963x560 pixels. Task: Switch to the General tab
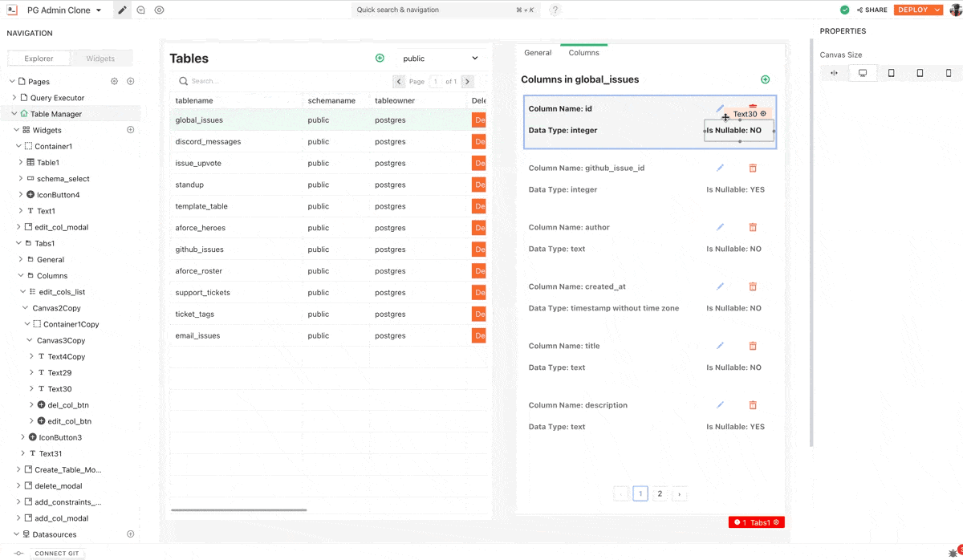(538, 53)
